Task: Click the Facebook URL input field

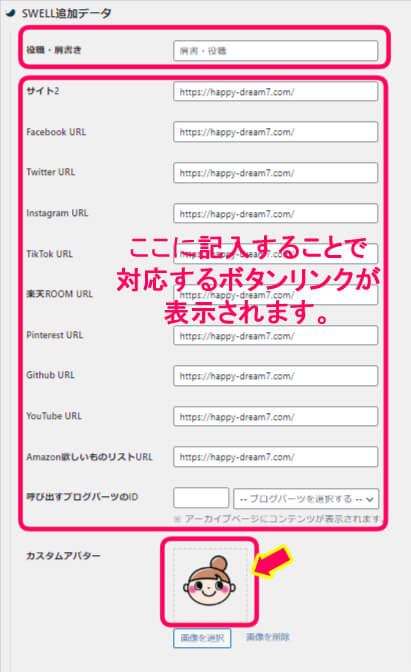Action: (276, 132)
